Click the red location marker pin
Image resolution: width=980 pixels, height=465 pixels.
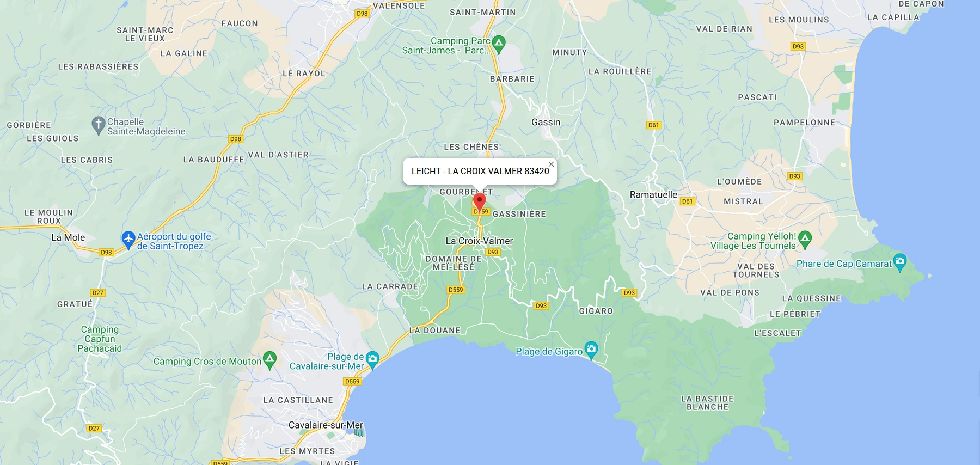point(479,202)
